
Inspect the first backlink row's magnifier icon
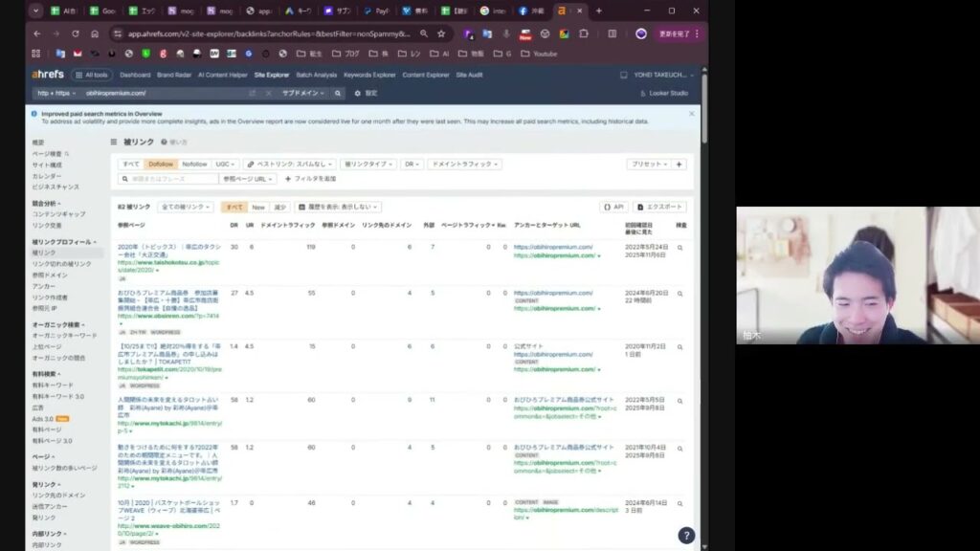click(x=680, y=247)
